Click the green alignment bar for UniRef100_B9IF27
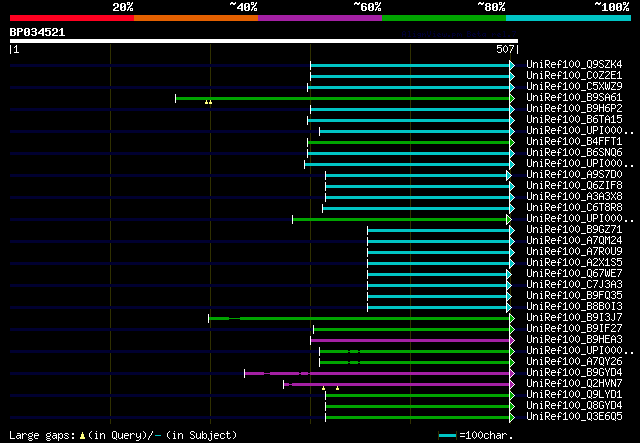The image size is (640, 443). (411, 330)
